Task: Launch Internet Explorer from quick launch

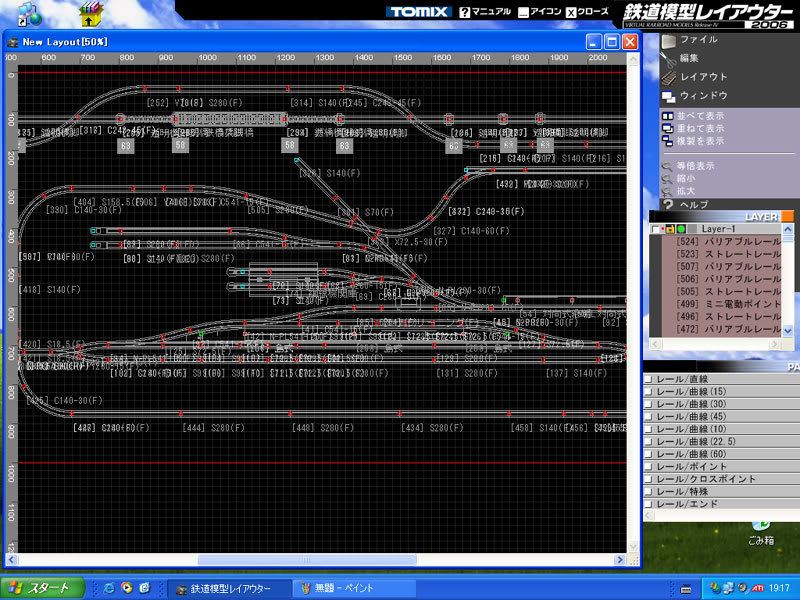Action: (x=109, y=588)
